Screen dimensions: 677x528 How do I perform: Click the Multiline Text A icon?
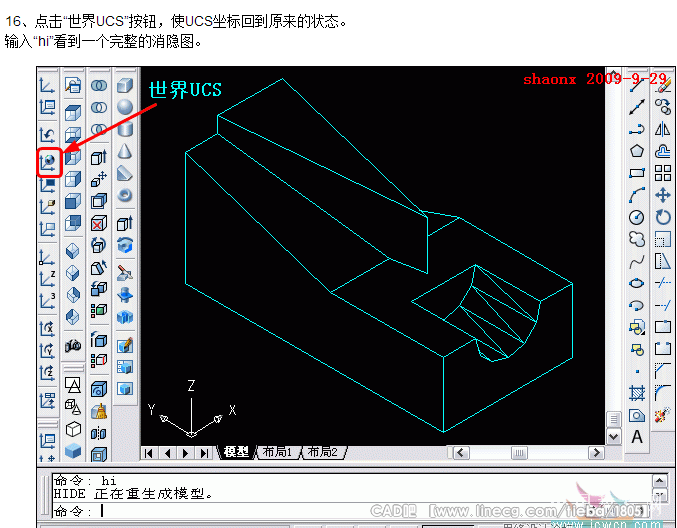637,437
